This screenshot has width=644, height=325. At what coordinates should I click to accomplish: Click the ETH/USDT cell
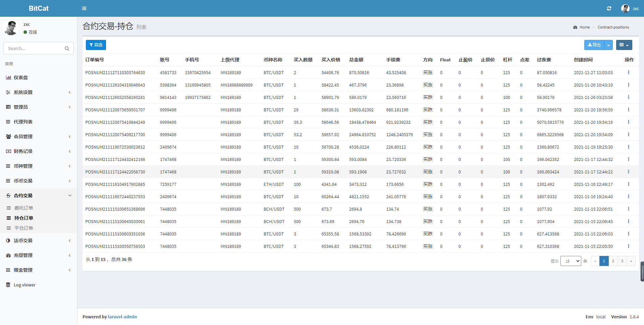point(274,184)
